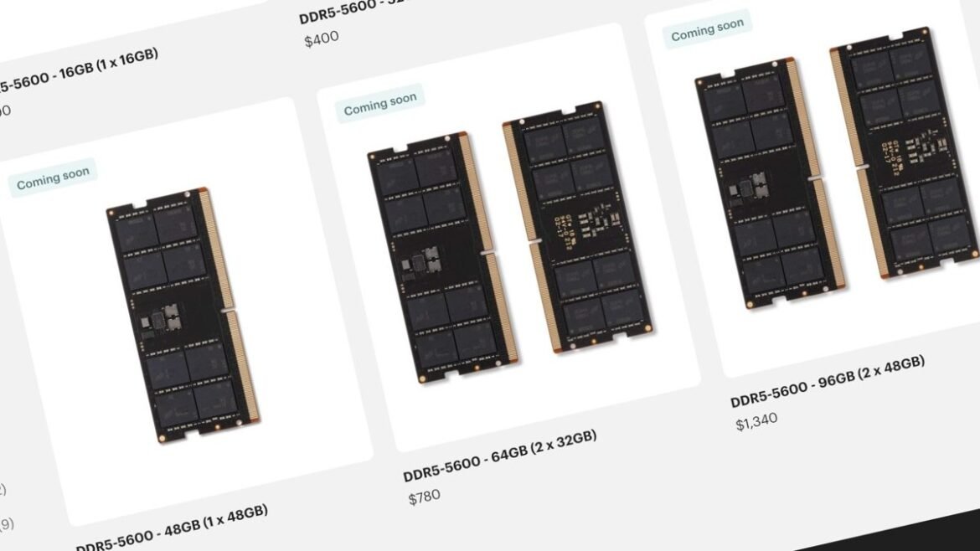Open DDR5-5600 - 64GB (2 x 32GB) product title
This screenshot has height=551, width=980.
pyautogui.click(x=500, y=456)
